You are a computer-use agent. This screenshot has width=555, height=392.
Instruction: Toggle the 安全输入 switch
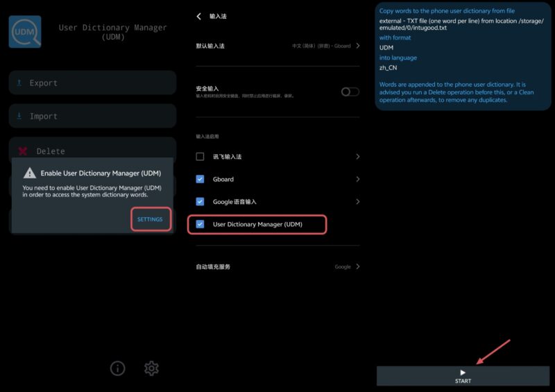350,92
